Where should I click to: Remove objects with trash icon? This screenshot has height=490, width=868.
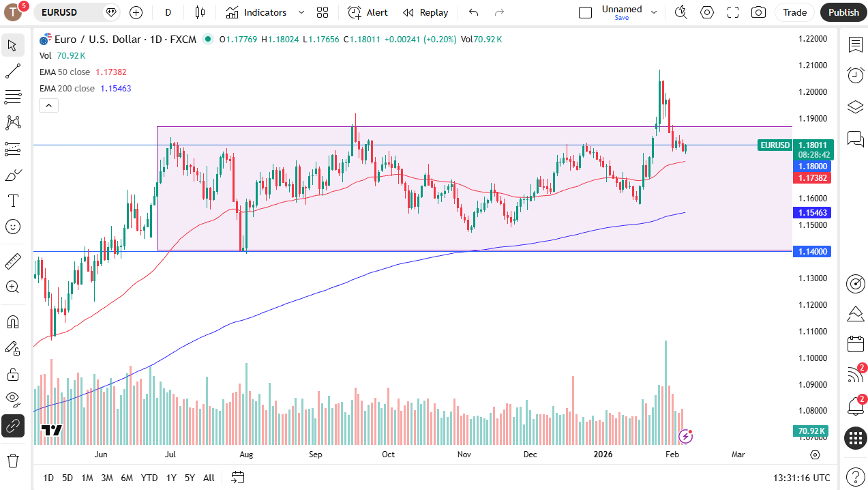pyautogui.click(x=12, y=461)
